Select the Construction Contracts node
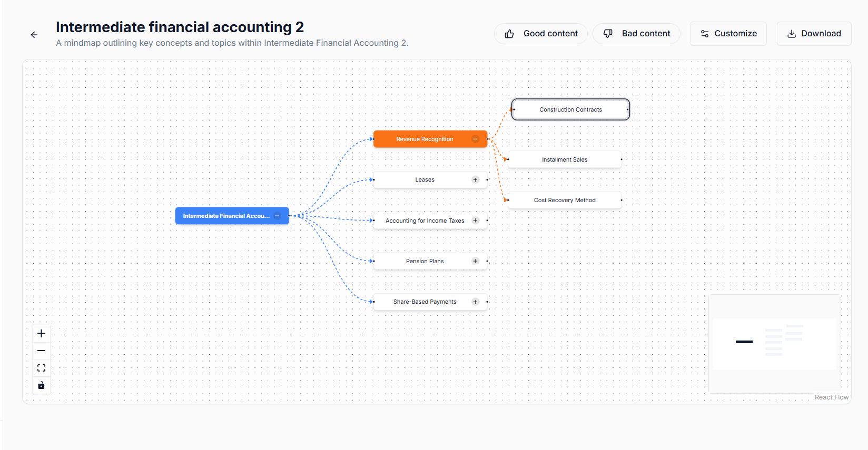The image size is (868, 450). (x=570, y=109)
